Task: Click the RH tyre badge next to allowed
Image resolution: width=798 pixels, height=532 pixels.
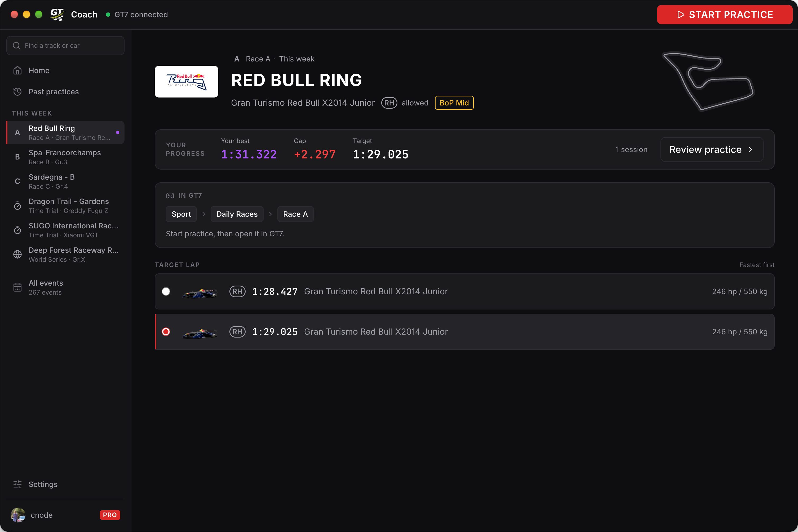Action: point(389,103)
